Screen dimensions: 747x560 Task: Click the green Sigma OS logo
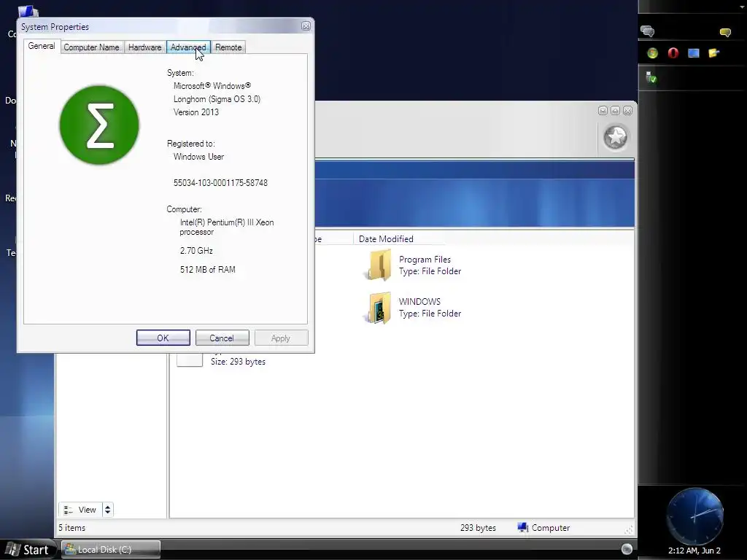[99, 125]
